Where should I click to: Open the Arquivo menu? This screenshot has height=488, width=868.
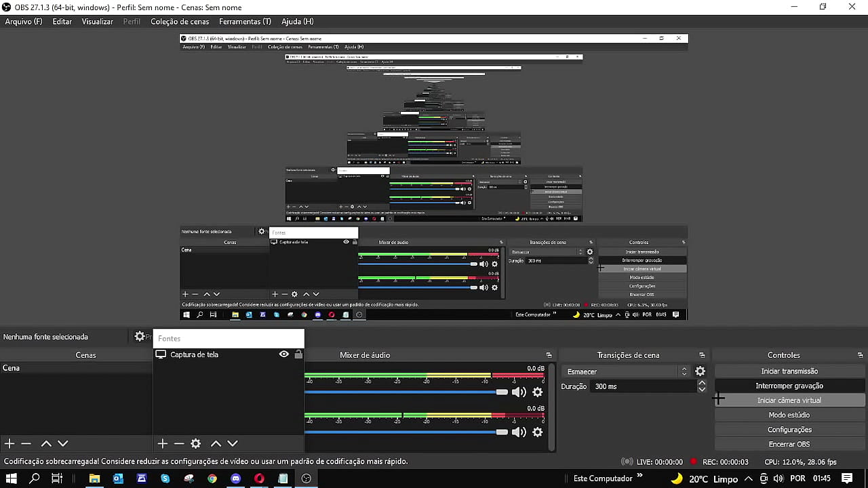click(x=24, y=22)
